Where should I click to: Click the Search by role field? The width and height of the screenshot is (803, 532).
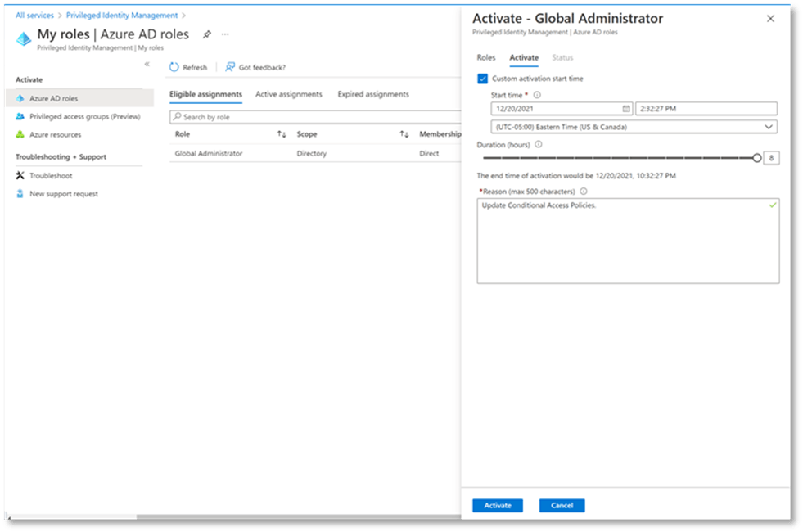315,117
